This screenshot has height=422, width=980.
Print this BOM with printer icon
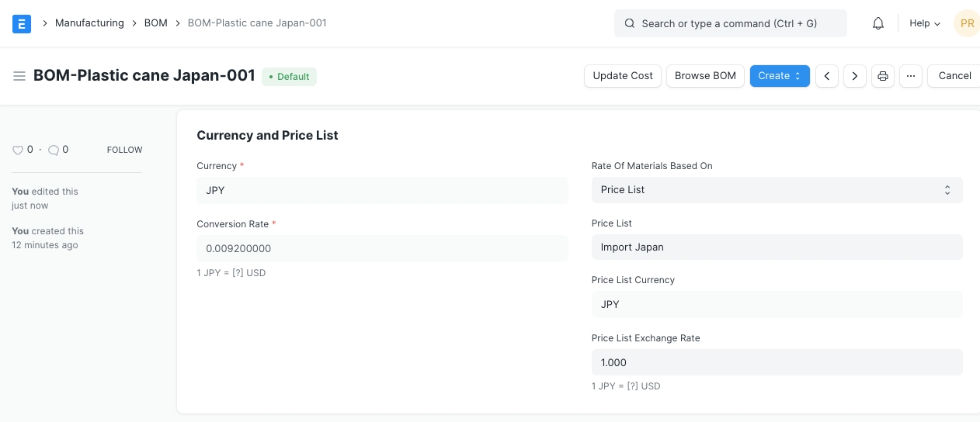click(x=883, y=76)
